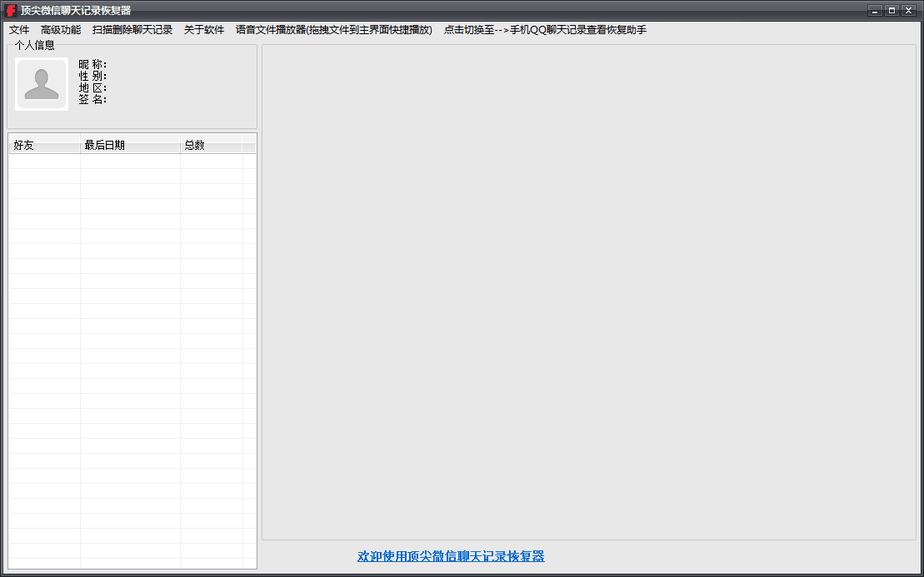Minimize the application window
The width and height of the screenshot is (924, 577).
point(875,11)
